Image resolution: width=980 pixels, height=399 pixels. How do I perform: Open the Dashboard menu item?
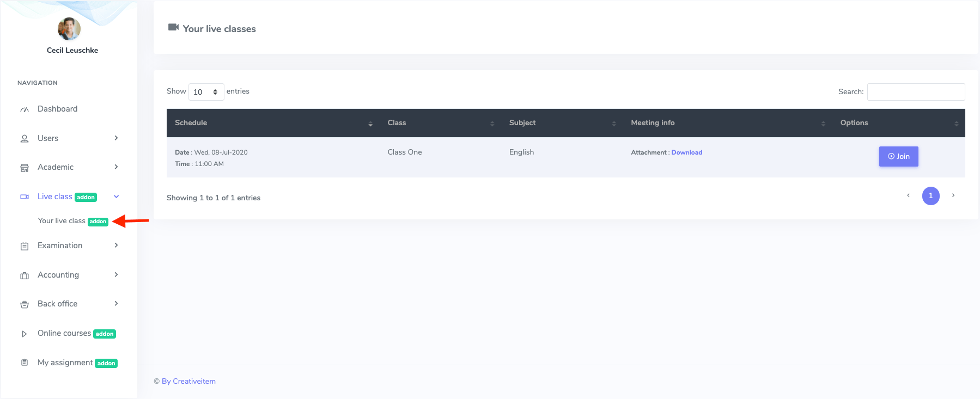point(57,109)
